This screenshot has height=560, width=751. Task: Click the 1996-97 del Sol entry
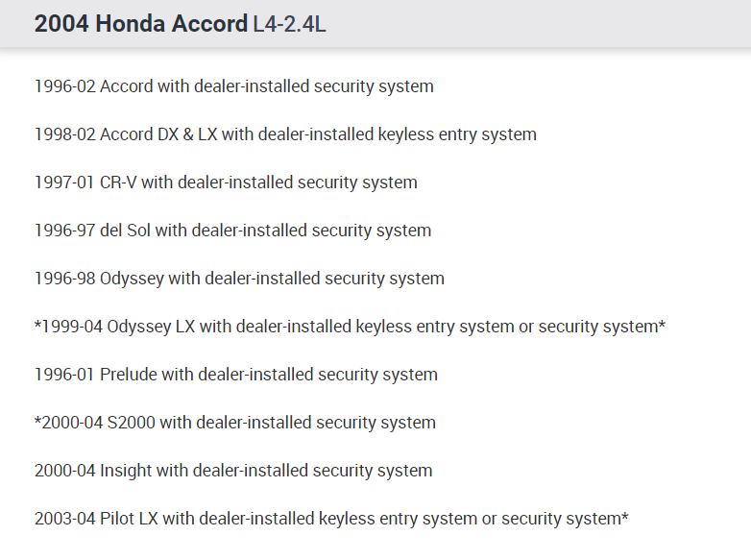tap(232, 231)
